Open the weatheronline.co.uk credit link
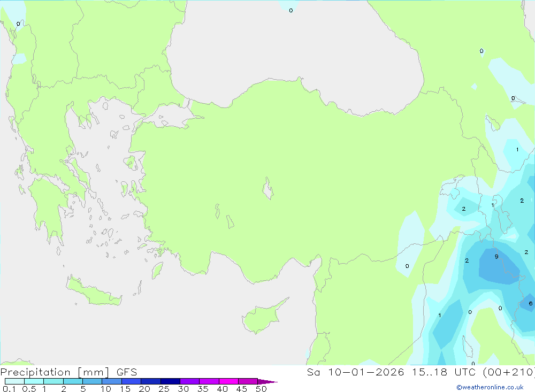This screenshot has width=535, height=392. 490,387
